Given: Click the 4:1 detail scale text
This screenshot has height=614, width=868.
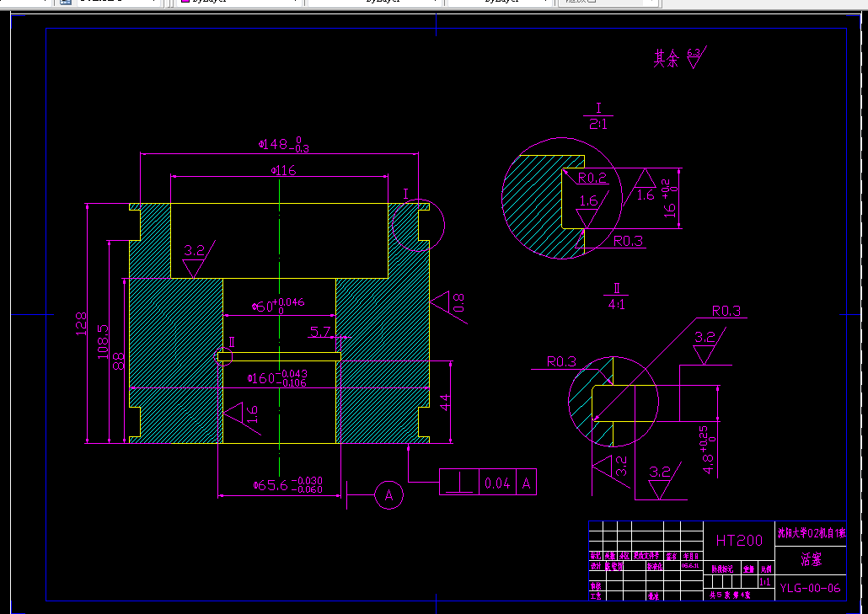Looking at the screenshot, I should pyautogui.click(x=616, y=305).
